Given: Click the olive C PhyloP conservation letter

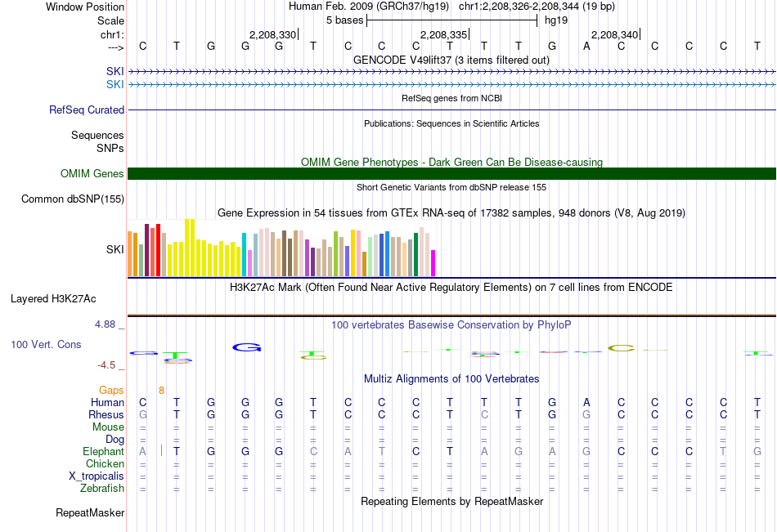Looking at the screenshot, I should pos(621,348).
